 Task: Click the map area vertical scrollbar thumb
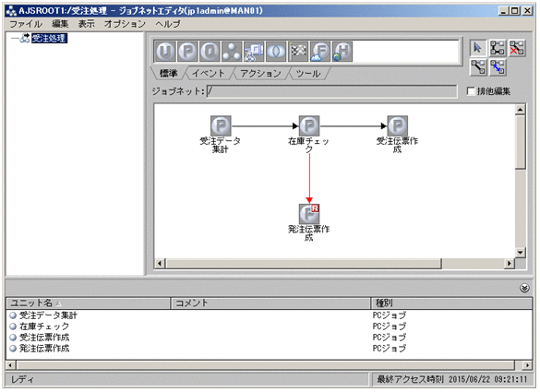click(520, 142)
